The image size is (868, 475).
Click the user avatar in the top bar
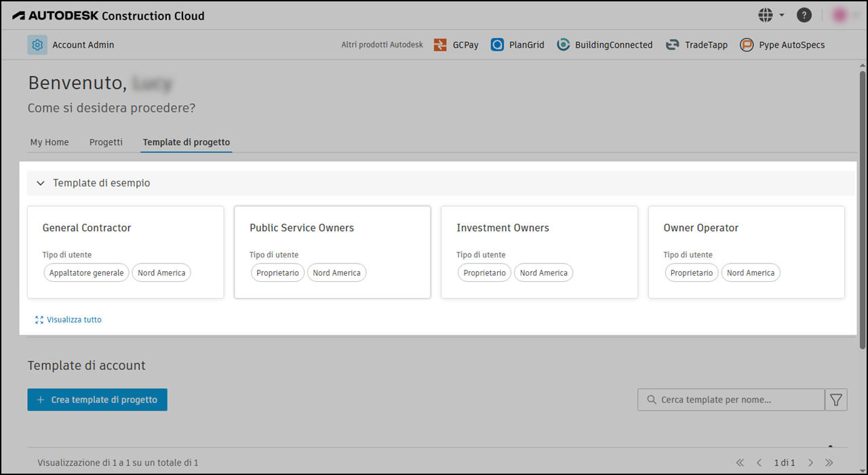pos(840,14)
